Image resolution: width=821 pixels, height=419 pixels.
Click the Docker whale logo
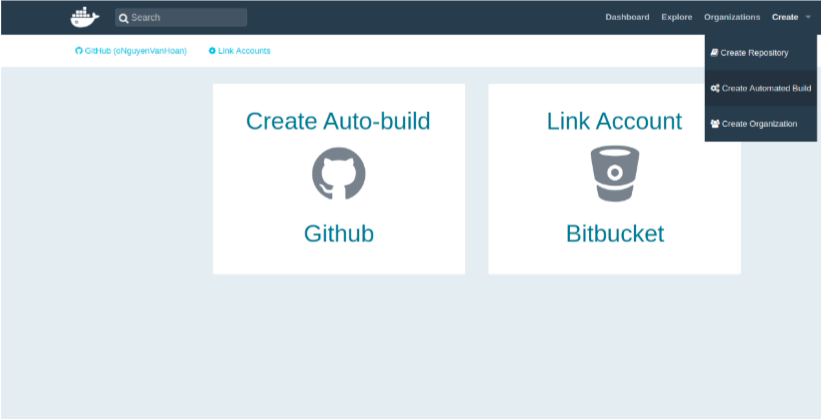click(85, 17)
